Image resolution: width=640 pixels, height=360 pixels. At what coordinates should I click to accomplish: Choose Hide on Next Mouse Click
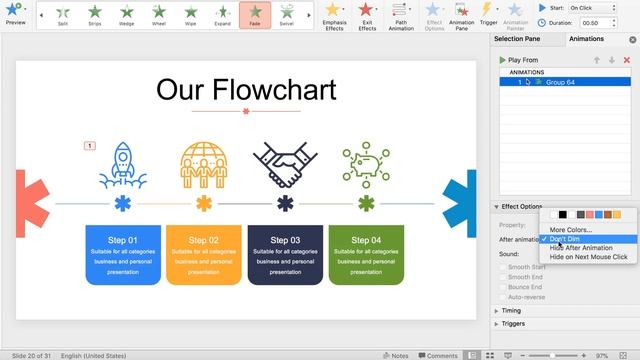click(x=588, y=257)
